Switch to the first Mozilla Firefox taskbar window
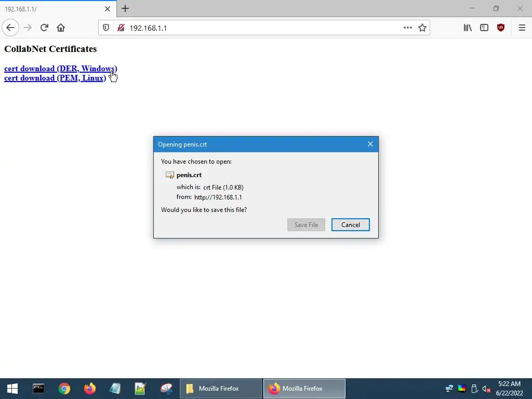 220,389
